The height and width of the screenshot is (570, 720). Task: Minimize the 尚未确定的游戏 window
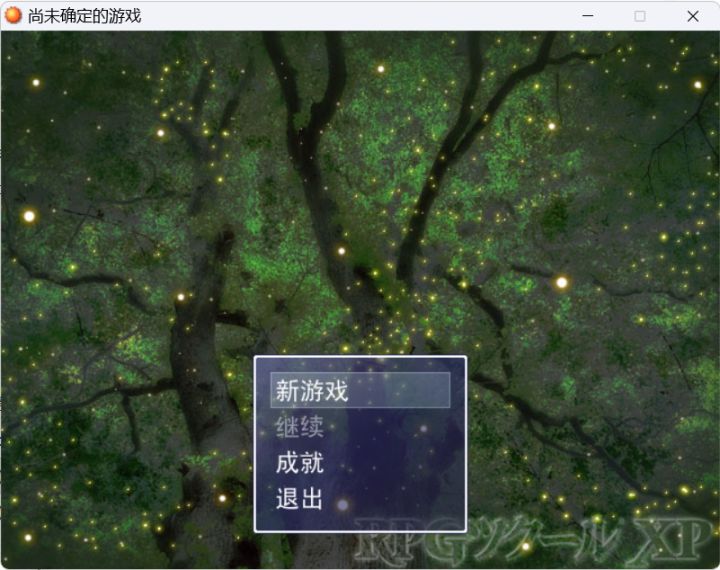coord(588,16)
